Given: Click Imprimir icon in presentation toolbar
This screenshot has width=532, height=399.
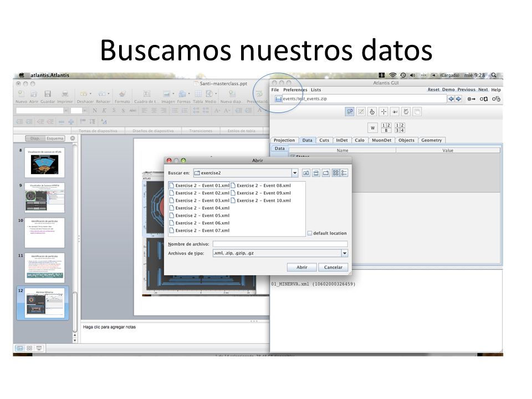Looking at the screenshot, I should (x=65, y=94).
